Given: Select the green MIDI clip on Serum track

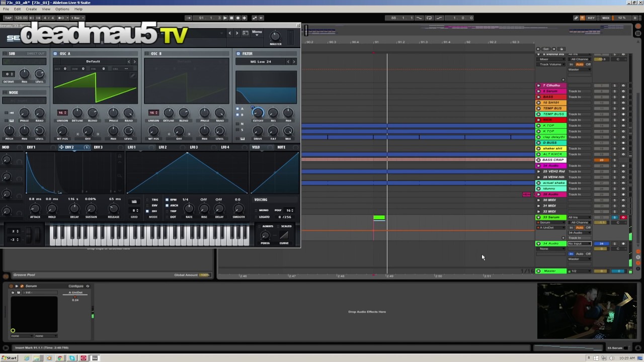Looking at the screenshot, I should pos(379,218).
